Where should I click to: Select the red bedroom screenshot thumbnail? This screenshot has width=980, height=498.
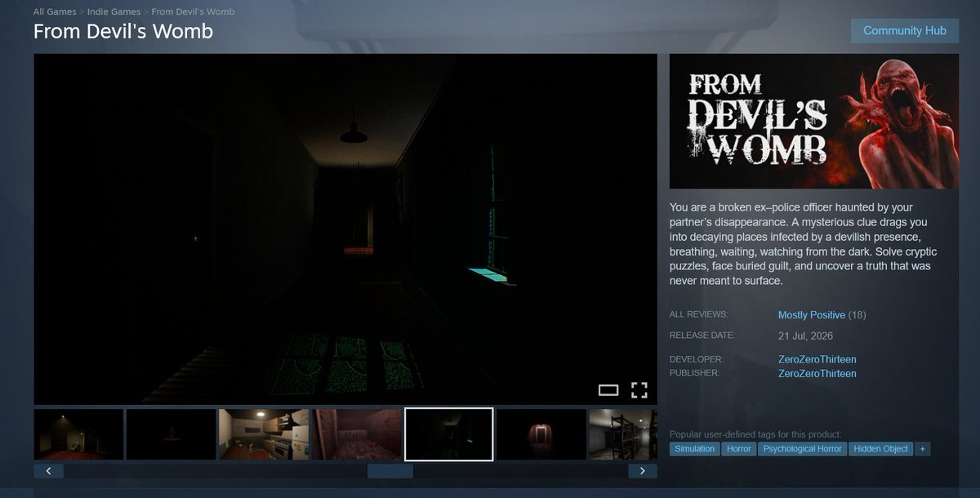(x=356, y=434)
